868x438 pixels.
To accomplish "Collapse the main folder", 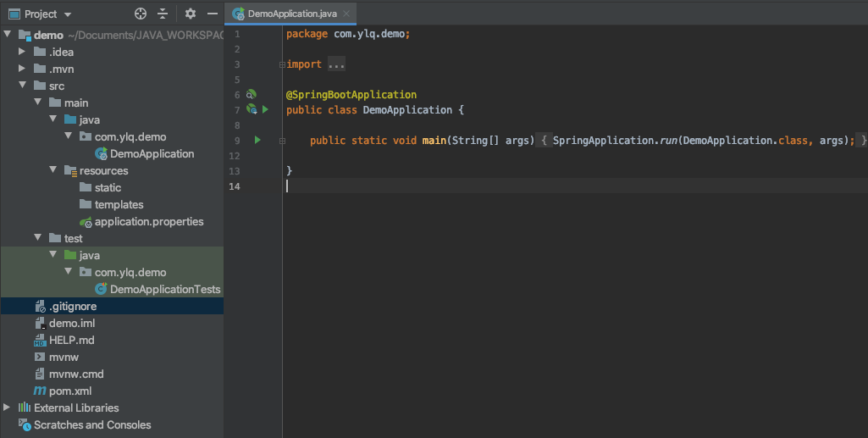I will point(37,103).
